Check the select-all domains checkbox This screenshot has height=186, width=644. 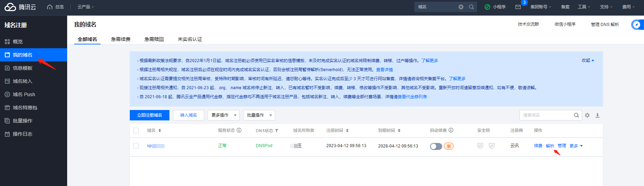coord(136,130)
